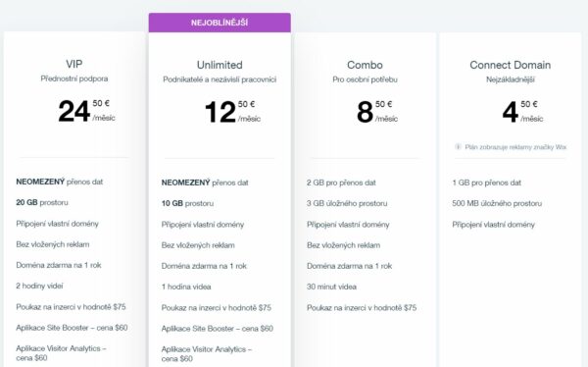This screenshot has height=367, width=588.
Task: Click the 24.50 € VIP price
Action: 86,111
